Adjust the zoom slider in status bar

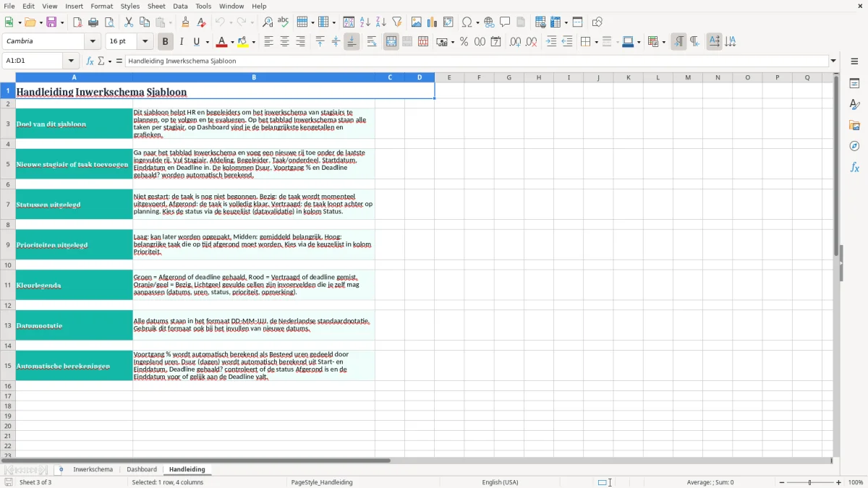[x=810, y=482]
